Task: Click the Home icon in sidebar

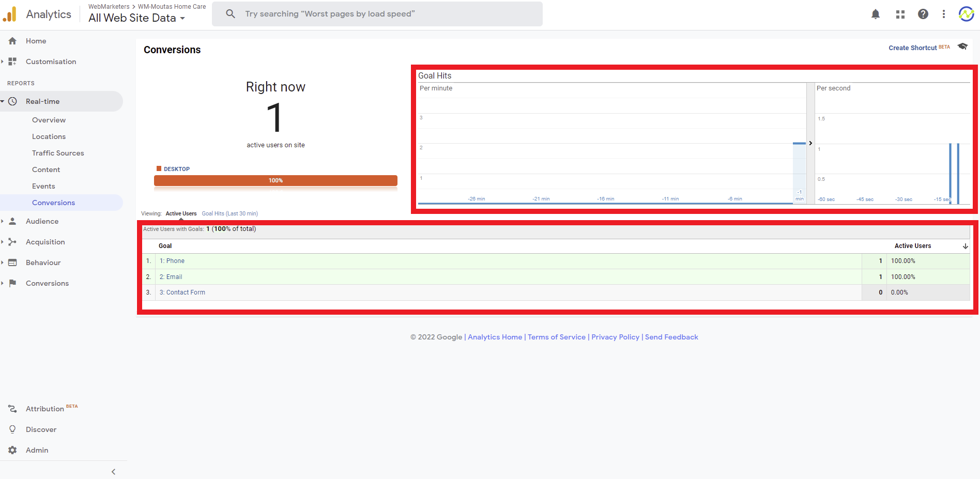Action: 13,41
